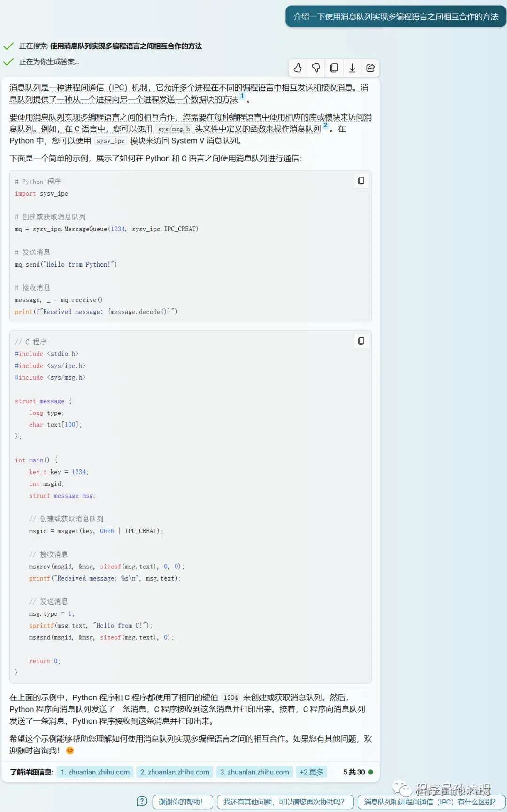The height and width of the screenshot is (812, 507).
Task: Click the inline '1234' key value below code
Action: [230, 698]
